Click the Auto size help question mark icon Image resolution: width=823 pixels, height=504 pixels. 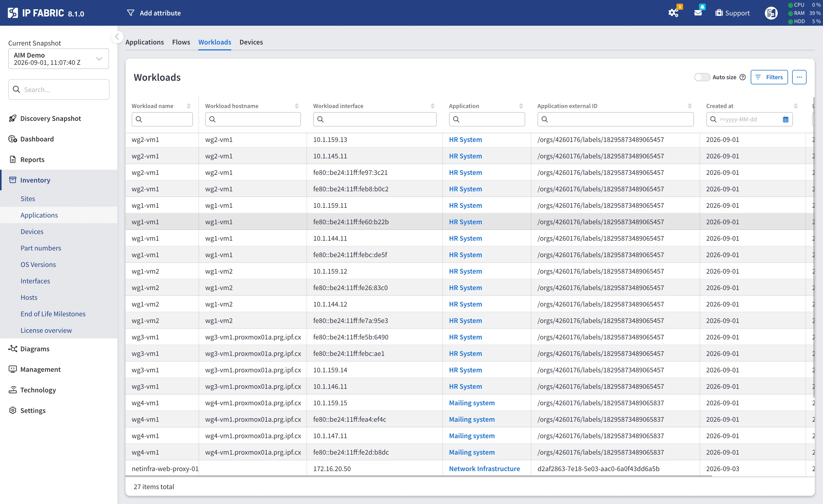coord(743,77)
